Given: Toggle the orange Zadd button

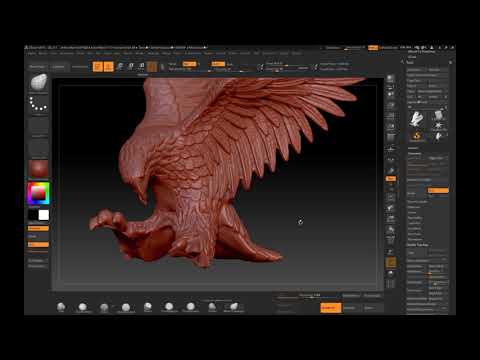Looking at the screenshot, I should click(218, 64).
